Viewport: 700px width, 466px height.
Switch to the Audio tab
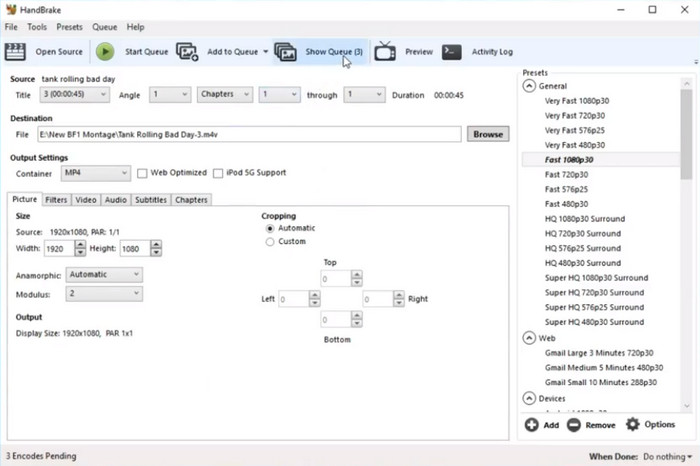116,200
